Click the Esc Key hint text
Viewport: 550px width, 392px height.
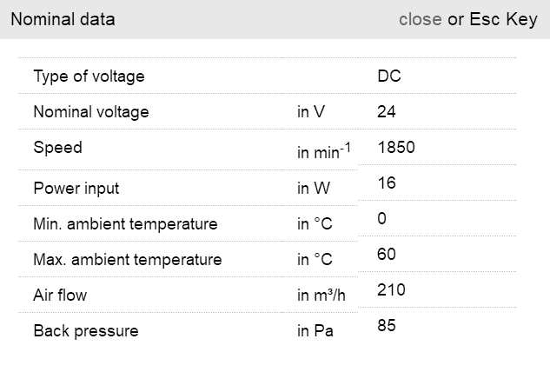[504, 19]
